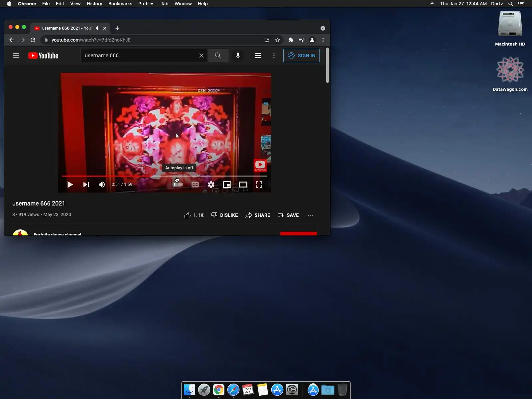Screen dimensions: 532x399
Task: Play the video
Action: pos(70,185)
